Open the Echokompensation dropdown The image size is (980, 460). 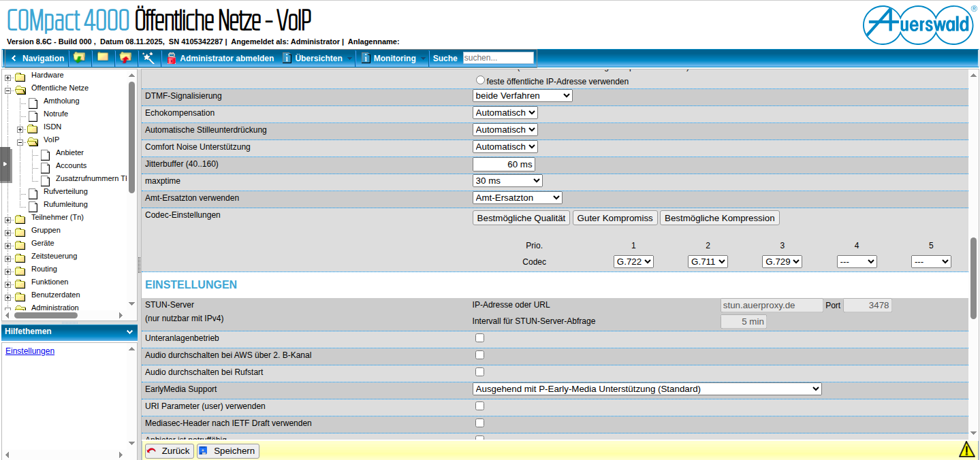pos(505,113)
